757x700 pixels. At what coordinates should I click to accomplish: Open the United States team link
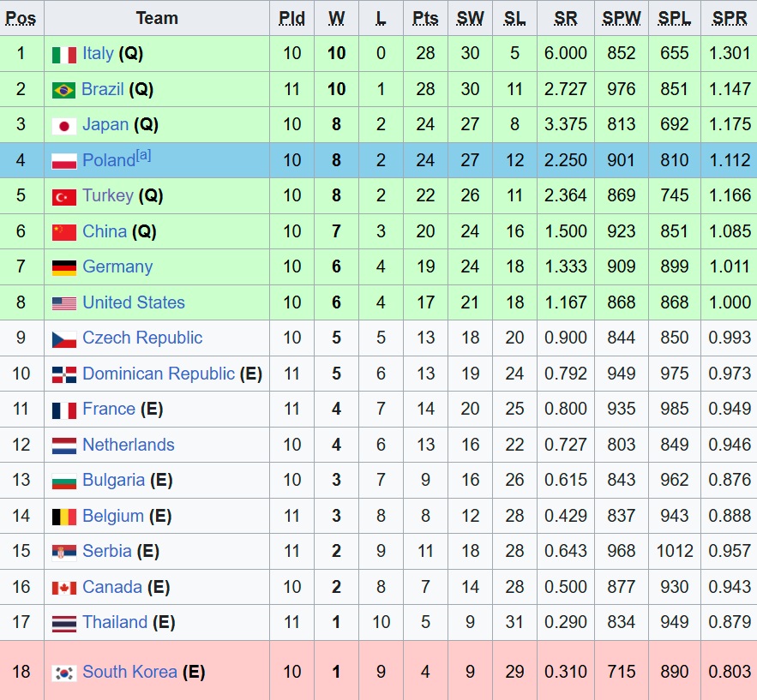tap(134, 302)
